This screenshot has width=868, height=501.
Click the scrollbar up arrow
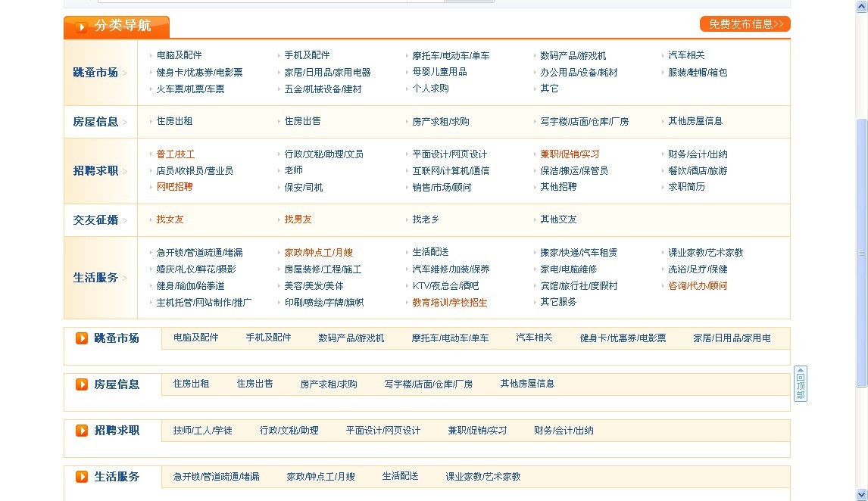click(862, 5)
